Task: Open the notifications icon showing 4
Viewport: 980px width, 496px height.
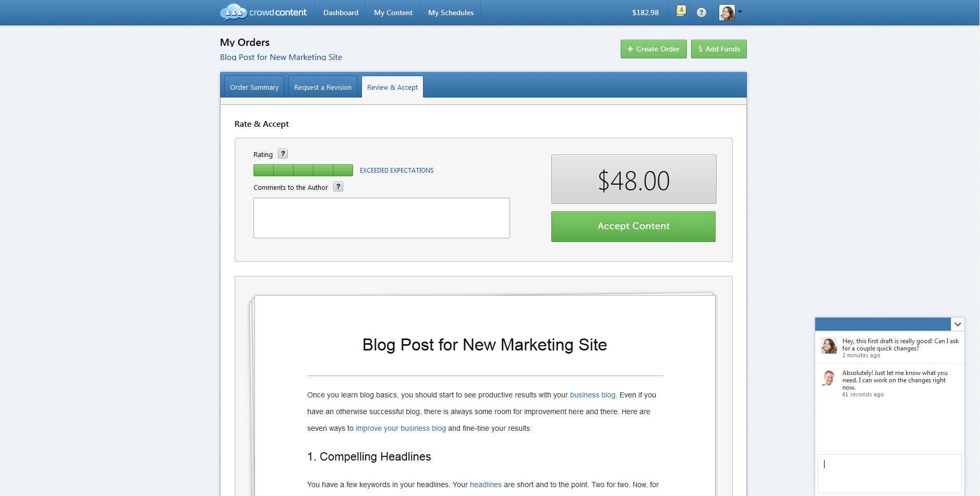Action: point(681,11)
